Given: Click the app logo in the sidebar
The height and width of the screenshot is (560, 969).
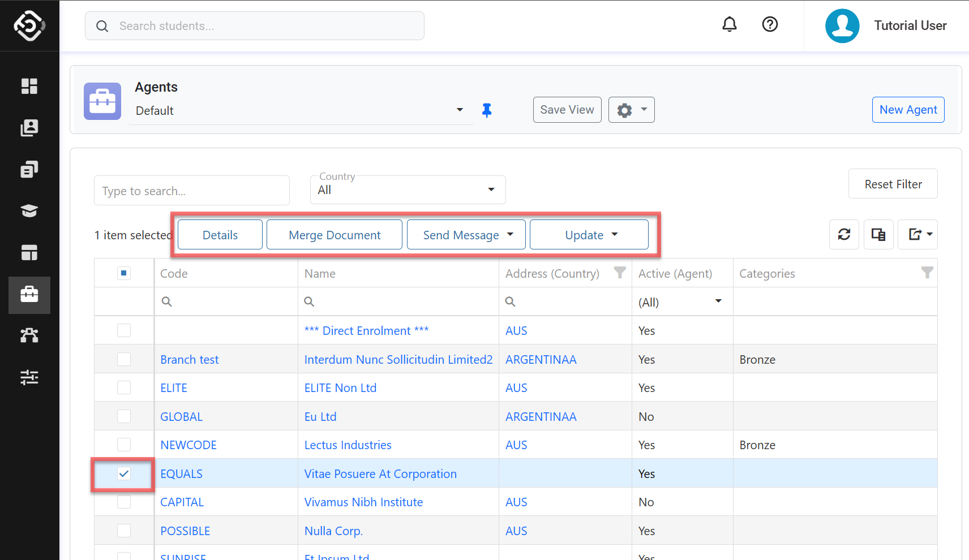Looking at the screenshot, I should coord(29,25).
